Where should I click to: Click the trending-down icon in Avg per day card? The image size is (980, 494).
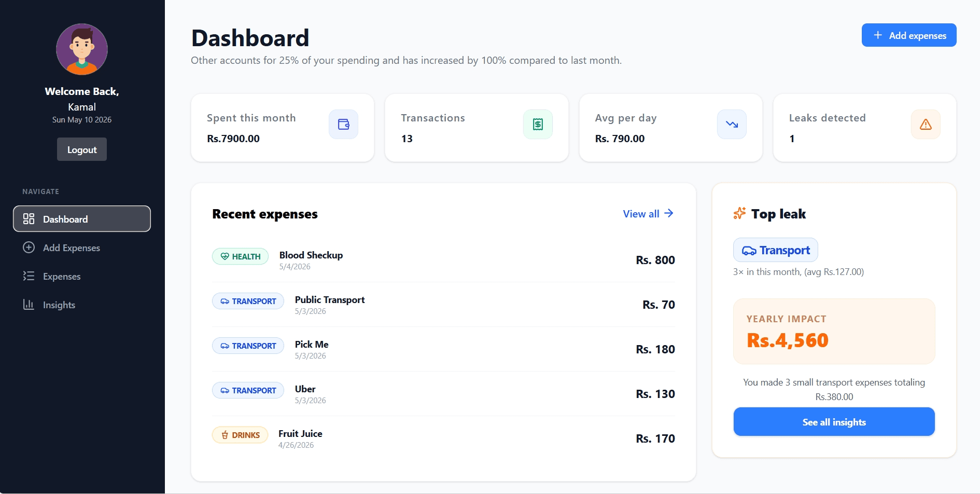[x=732, y=124]
